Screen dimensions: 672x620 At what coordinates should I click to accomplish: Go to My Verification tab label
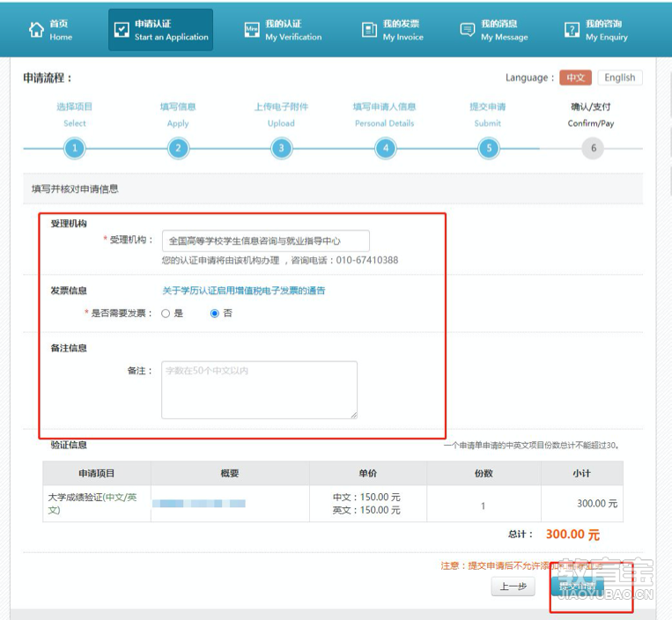coord(293,30)
